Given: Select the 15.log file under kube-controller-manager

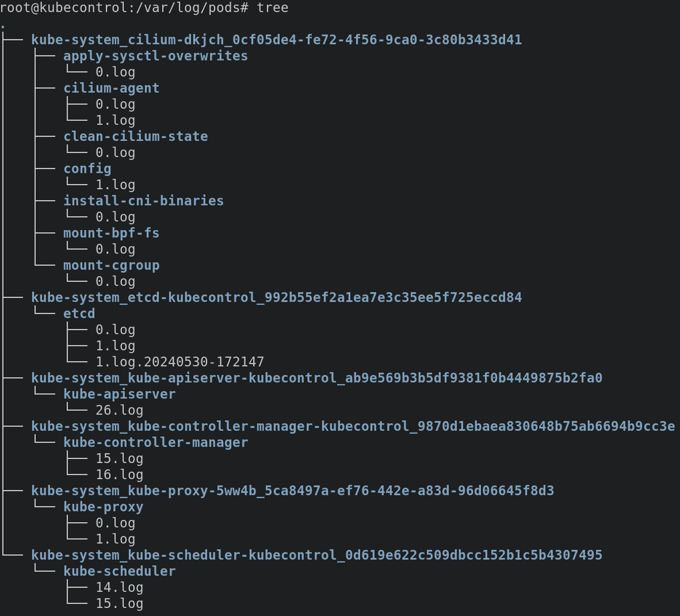Looking at the screenshot, I should [x=119, y=458].
